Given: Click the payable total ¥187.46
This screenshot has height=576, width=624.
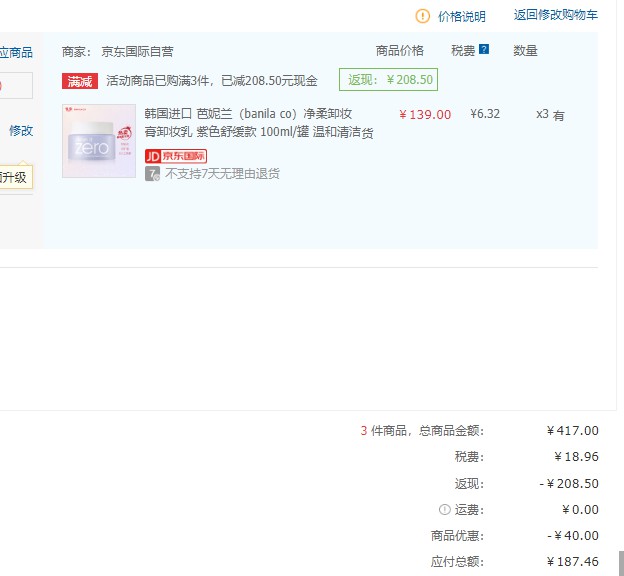Looking at the screenshot, I should tap(573, 562).
